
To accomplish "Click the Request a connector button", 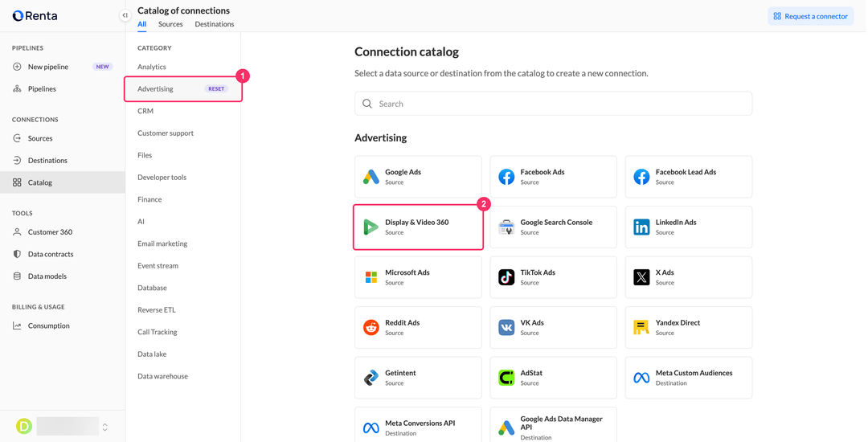I will pyautogui.click(x=810, y=16).
